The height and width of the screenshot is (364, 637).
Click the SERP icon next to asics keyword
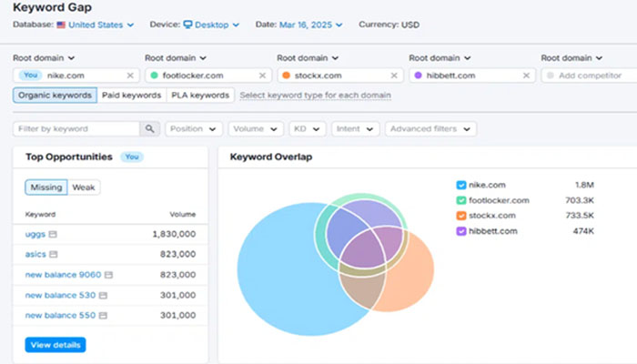[x=54, y=254]
